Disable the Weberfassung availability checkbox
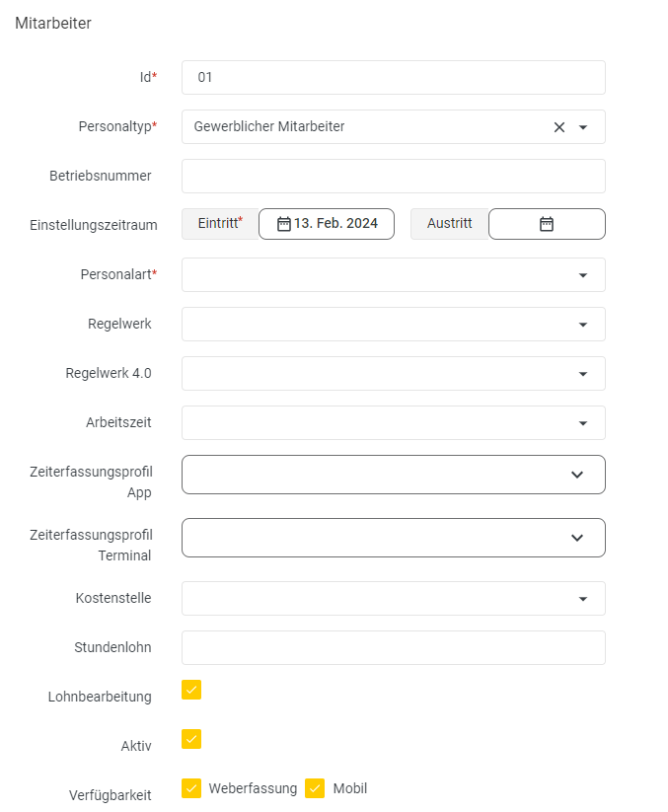The width and height of the screenshot is (668, 812). (x=191, y=788)
